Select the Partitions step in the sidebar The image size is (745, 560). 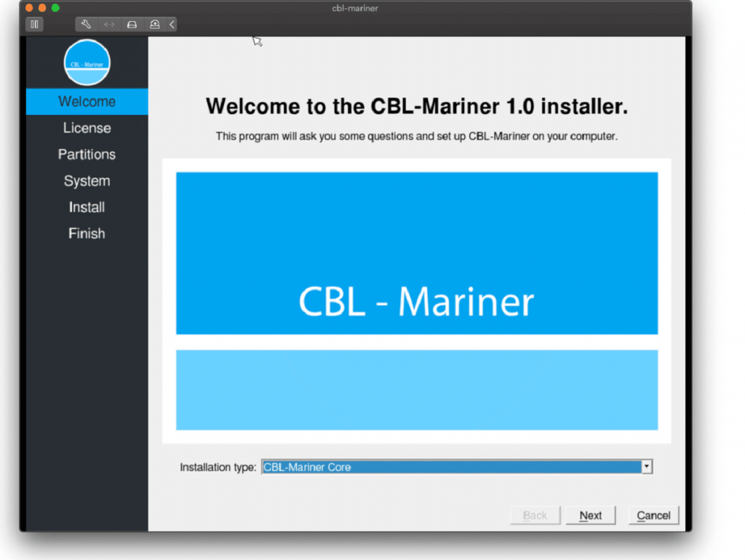(x=87, y=154)
